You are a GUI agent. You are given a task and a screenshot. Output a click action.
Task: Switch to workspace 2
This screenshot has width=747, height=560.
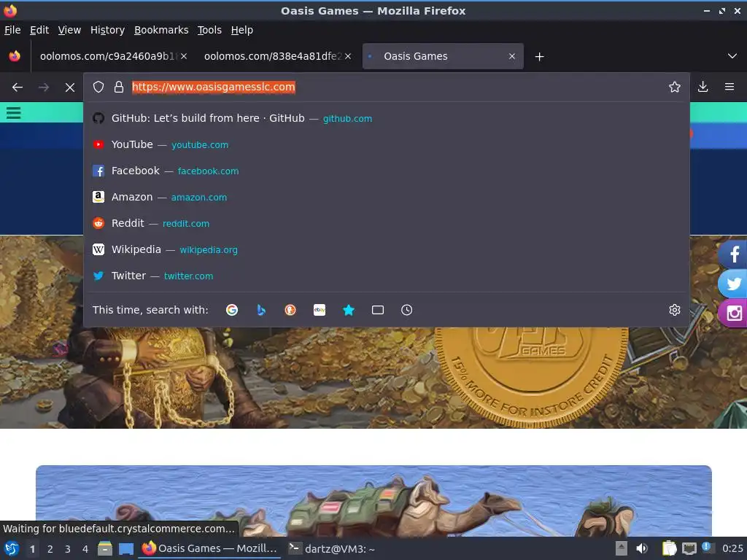click(x=50, y=549)
